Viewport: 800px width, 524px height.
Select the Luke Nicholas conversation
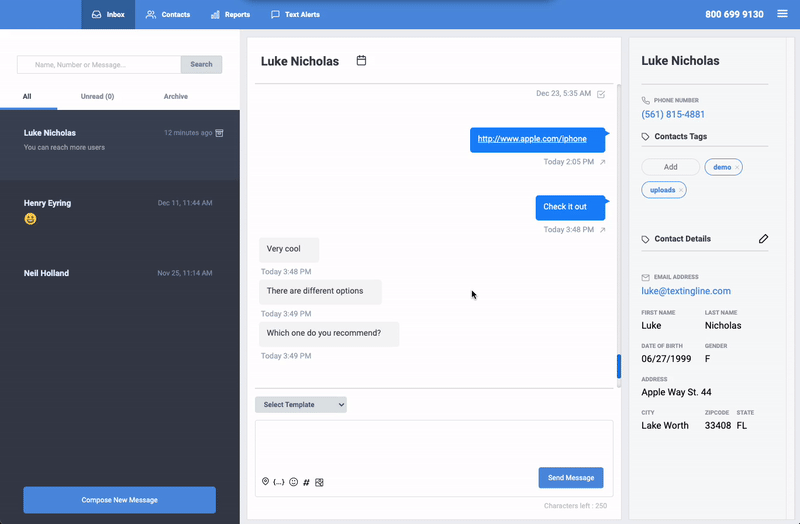(120, 145)
